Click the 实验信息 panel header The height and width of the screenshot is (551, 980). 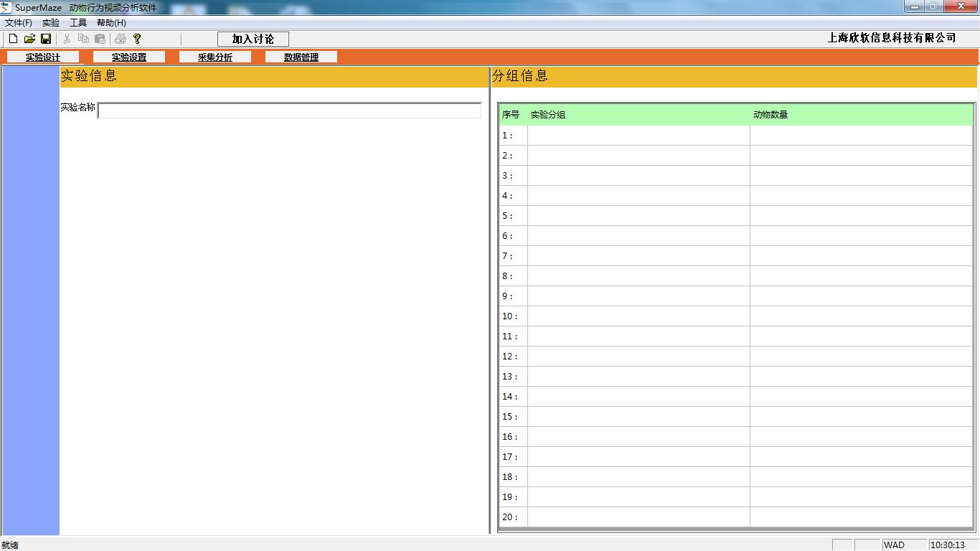[274, 76]
